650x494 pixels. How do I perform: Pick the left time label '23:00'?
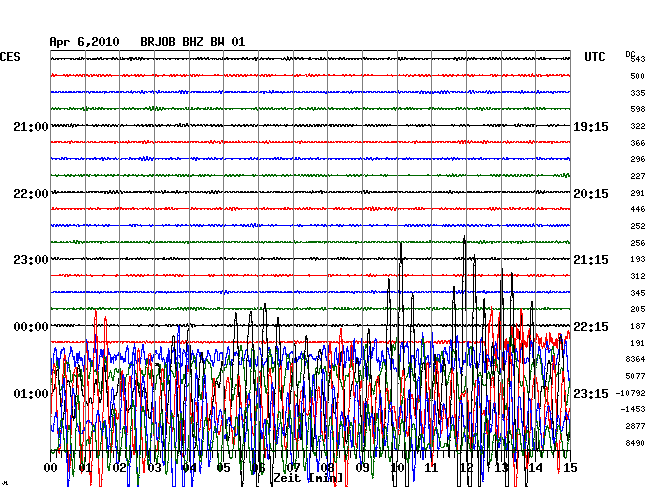(x=31, y=260)
